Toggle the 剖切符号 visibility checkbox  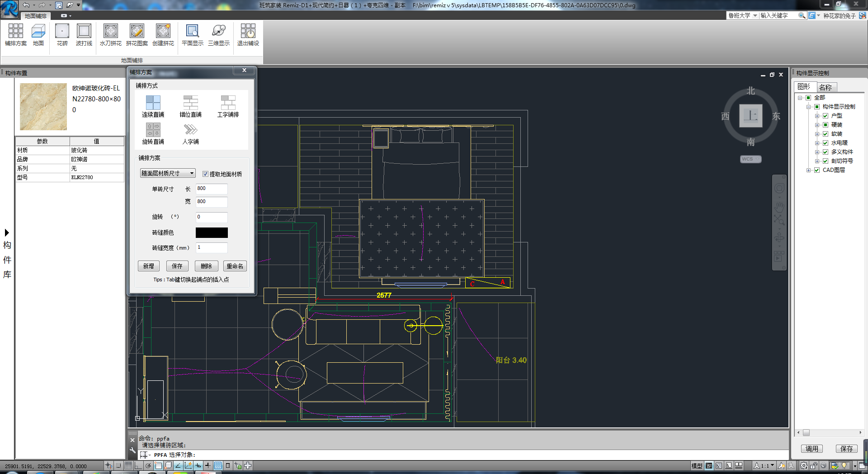click(x=826, y=161)
